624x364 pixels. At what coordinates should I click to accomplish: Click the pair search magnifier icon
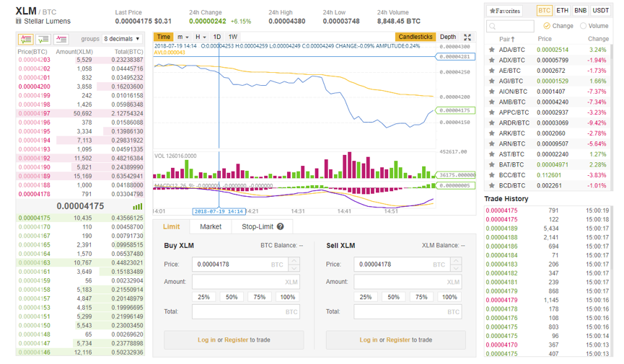click(x=493, y=26)
